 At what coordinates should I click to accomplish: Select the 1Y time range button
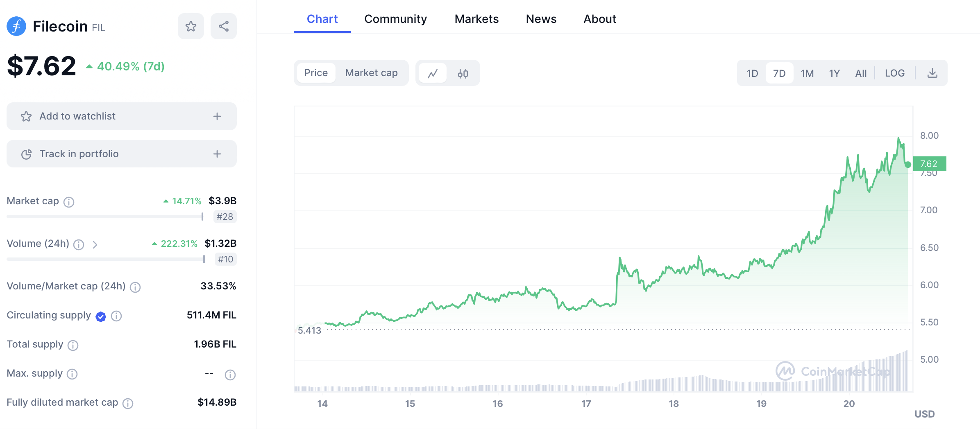coord(834,73)
